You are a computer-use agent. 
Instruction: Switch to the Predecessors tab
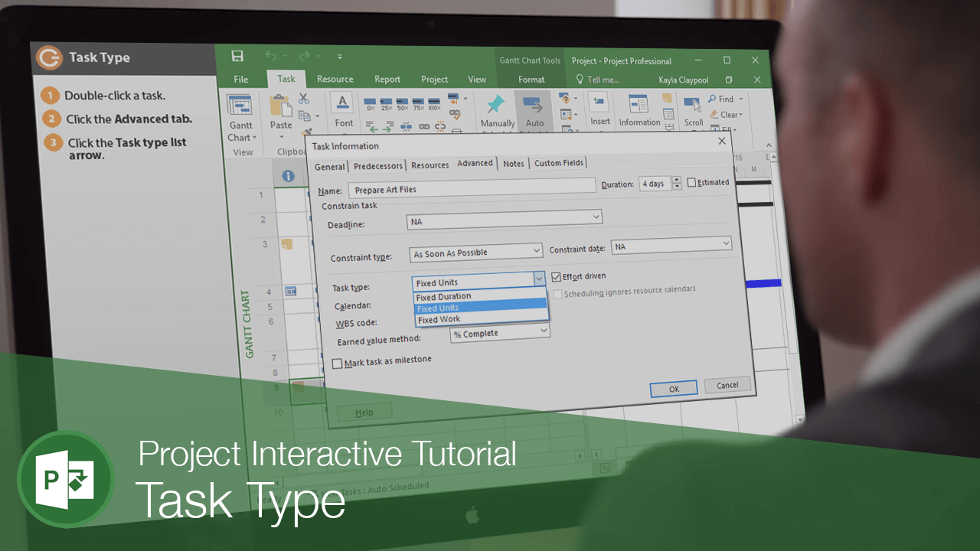coord(377,166)
